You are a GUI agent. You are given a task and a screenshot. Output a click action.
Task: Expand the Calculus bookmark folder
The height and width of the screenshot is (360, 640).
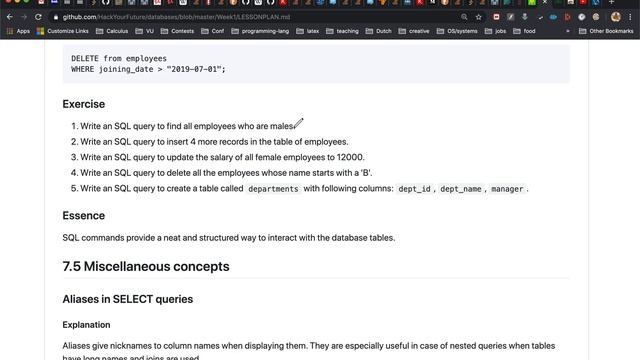(112, 31)
